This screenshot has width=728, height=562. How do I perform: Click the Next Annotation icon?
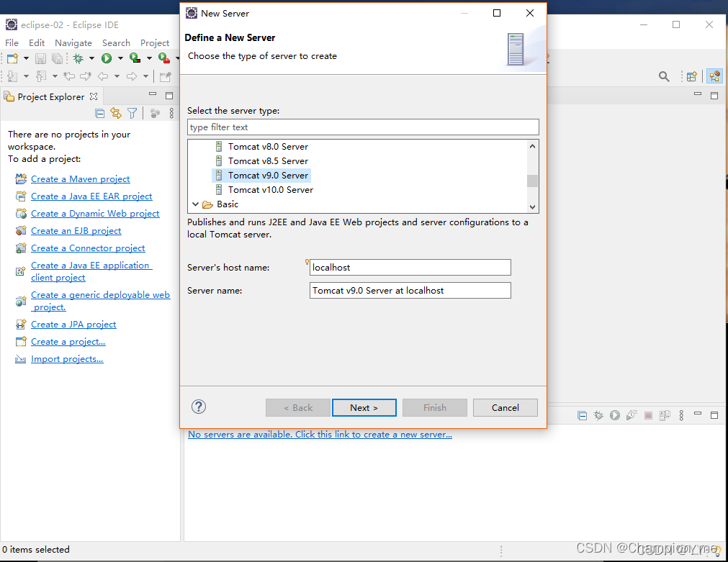coord(12,76)
